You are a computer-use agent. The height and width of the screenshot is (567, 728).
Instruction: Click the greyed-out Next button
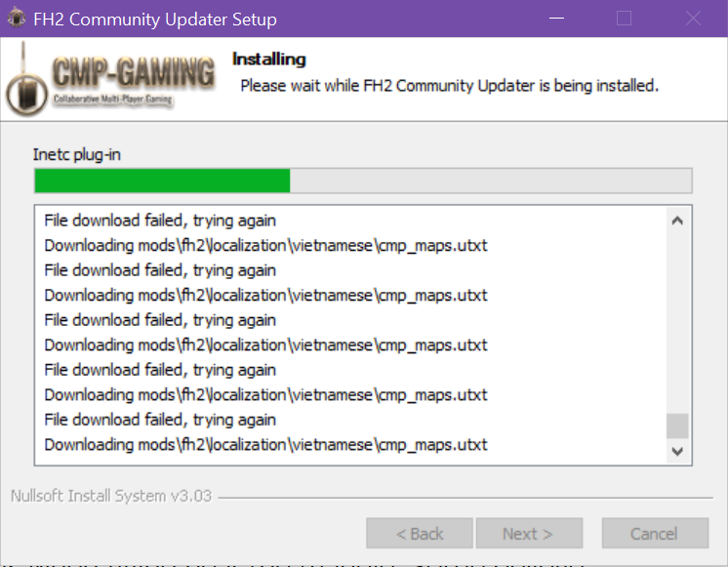tap(529, 534)
